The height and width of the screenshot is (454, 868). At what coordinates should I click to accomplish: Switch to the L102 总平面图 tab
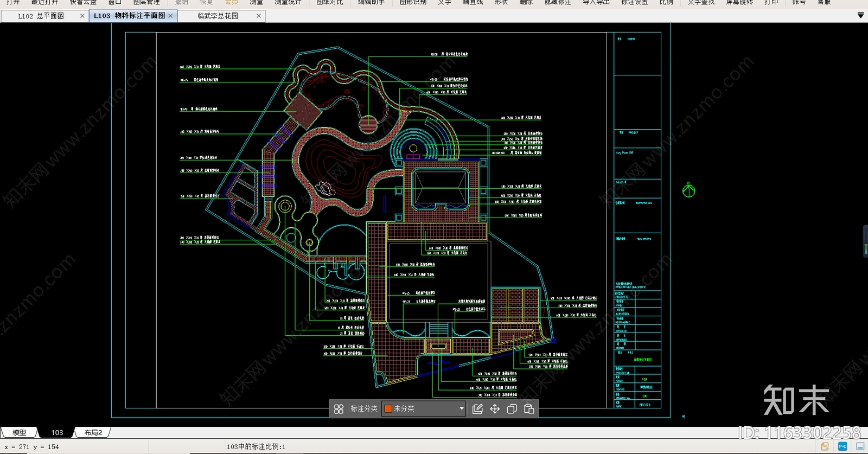tap(41, 16)
